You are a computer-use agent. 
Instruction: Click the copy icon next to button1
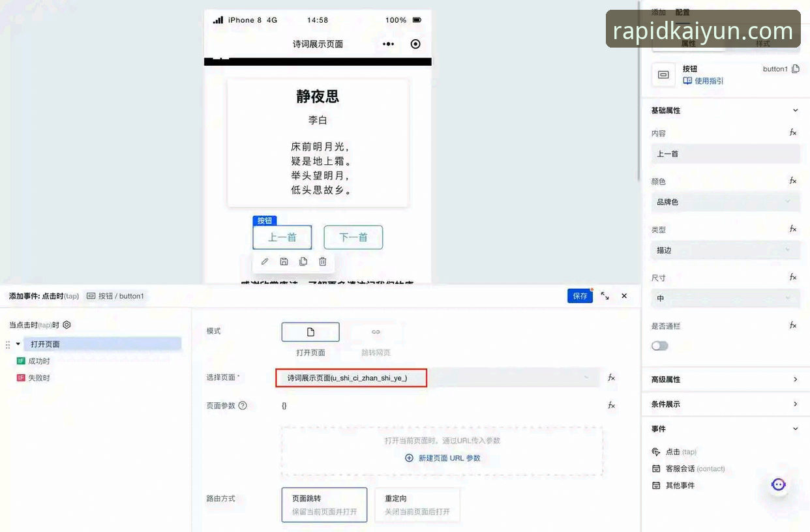point(796,68)
